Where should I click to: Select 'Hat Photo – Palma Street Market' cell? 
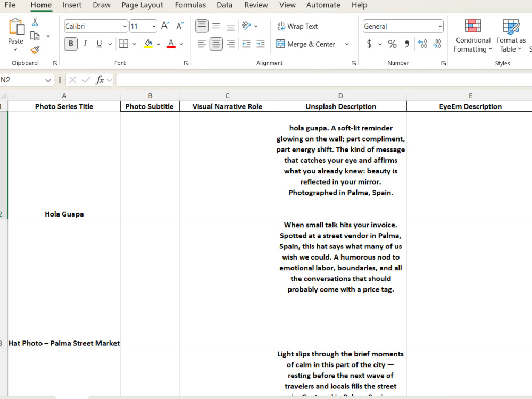click(x=64, y=284)
